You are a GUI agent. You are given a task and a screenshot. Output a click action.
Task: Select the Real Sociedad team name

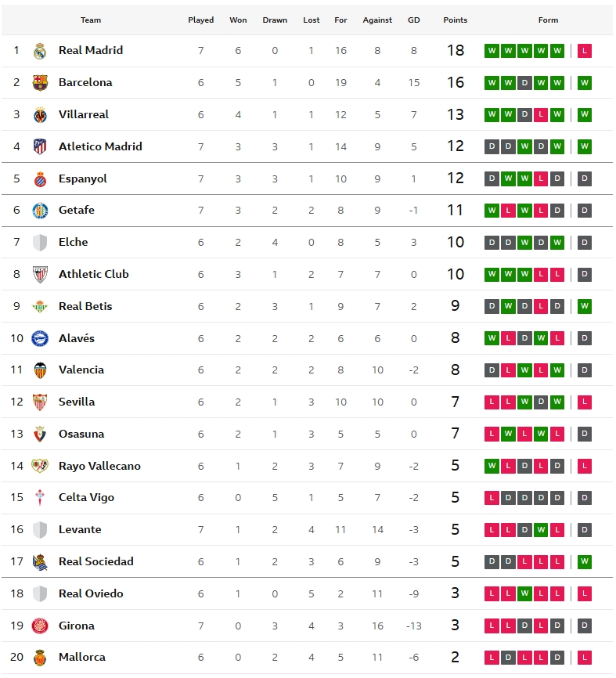pyautogui.click(x=95, y=561)
